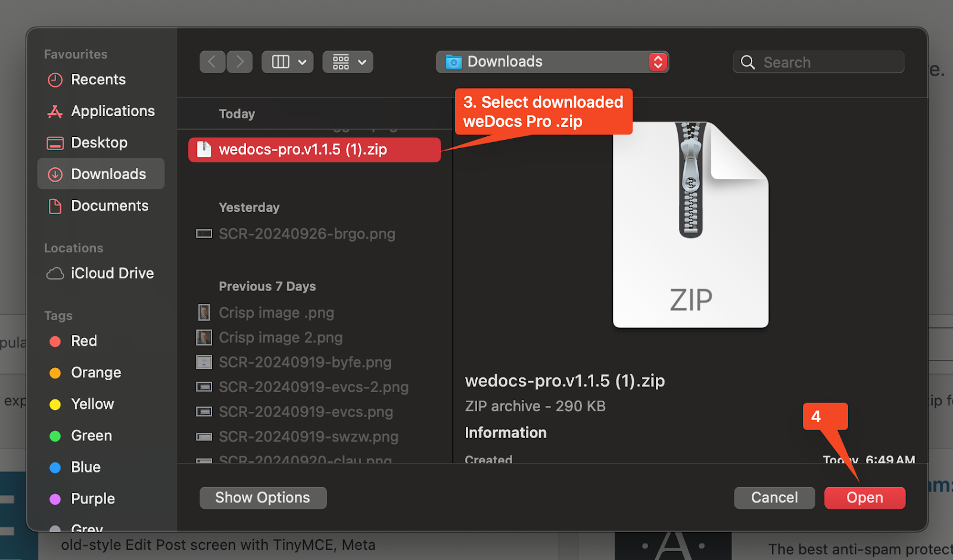Click the Documents page icon
Viewport: 953px width, 560px height.
55,206
